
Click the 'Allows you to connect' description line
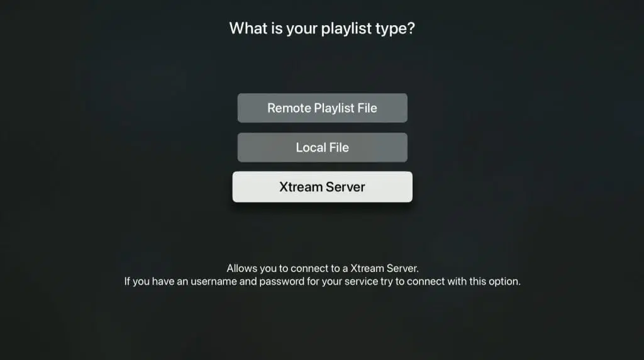(323, 268)
